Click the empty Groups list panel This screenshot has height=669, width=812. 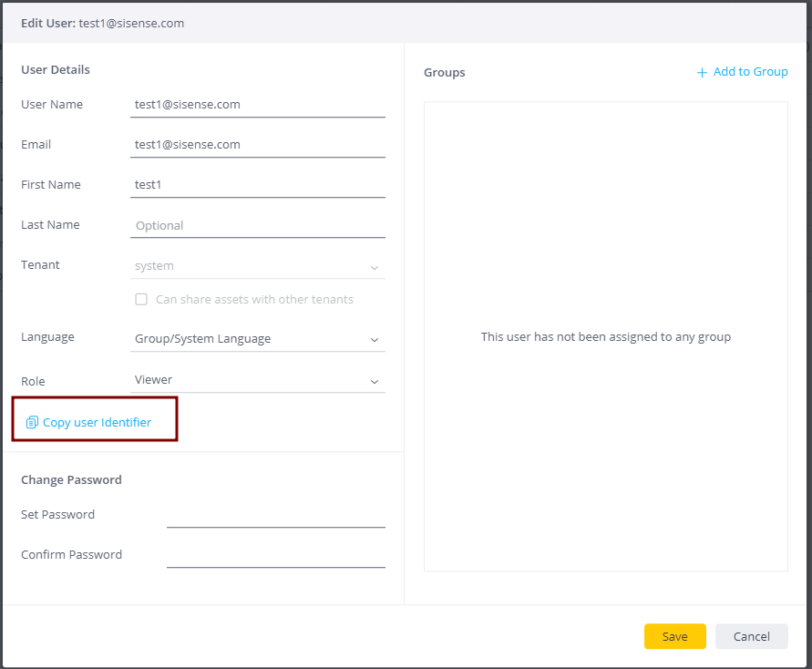click(x=605, y=437)
